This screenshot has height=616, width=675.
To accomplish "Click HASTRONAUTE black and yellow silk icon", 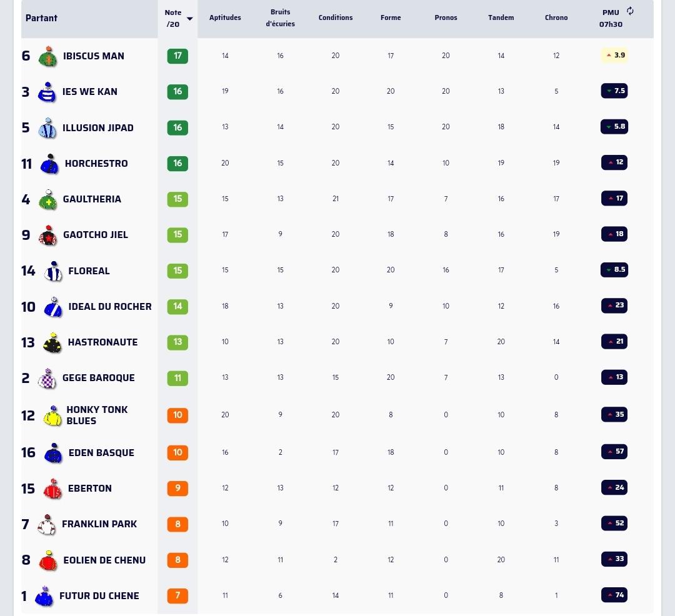I will click(x=52, y=343).
